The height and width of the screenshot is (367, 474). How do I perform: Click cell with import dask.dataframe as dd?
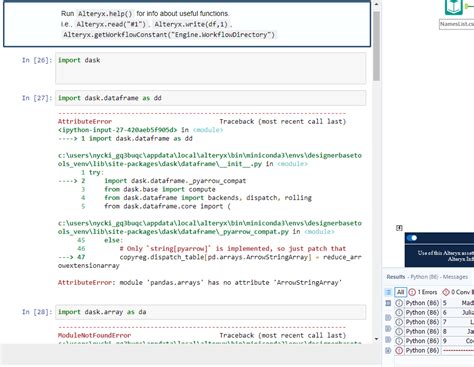[211, 98]
